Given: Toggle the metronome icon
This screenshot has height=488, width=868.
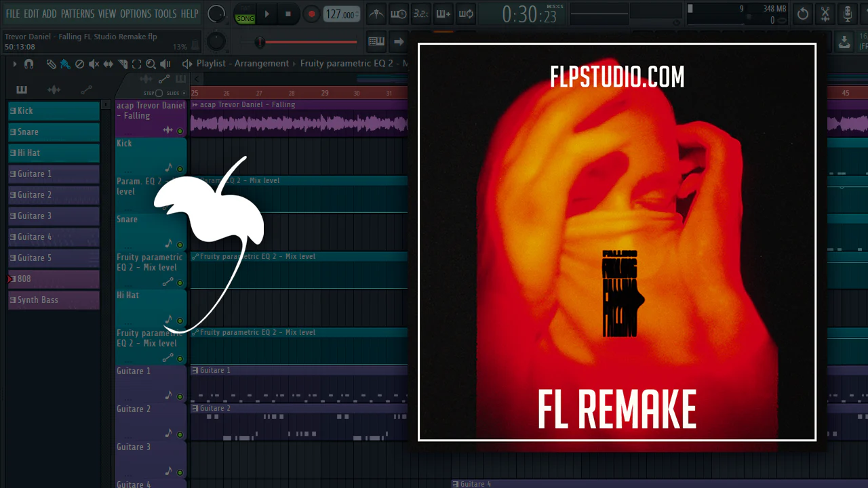Looking at the screenshot, I should click(x=376, y=14).
